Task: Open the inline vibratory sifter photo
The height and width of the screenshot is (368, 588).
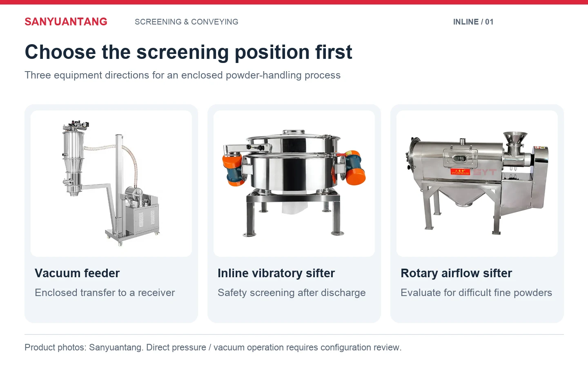Action: pyautogui.click(x=294, y=184)
